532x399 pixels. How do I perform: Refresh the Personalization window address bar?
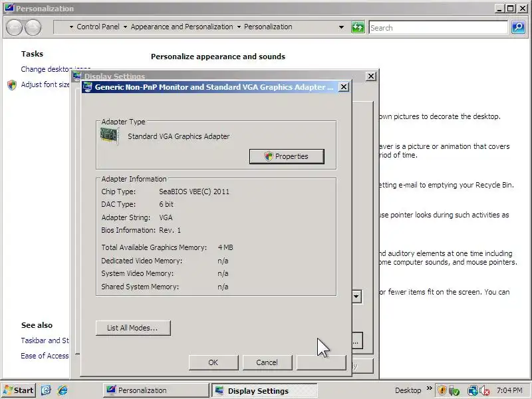pos(358,27)
